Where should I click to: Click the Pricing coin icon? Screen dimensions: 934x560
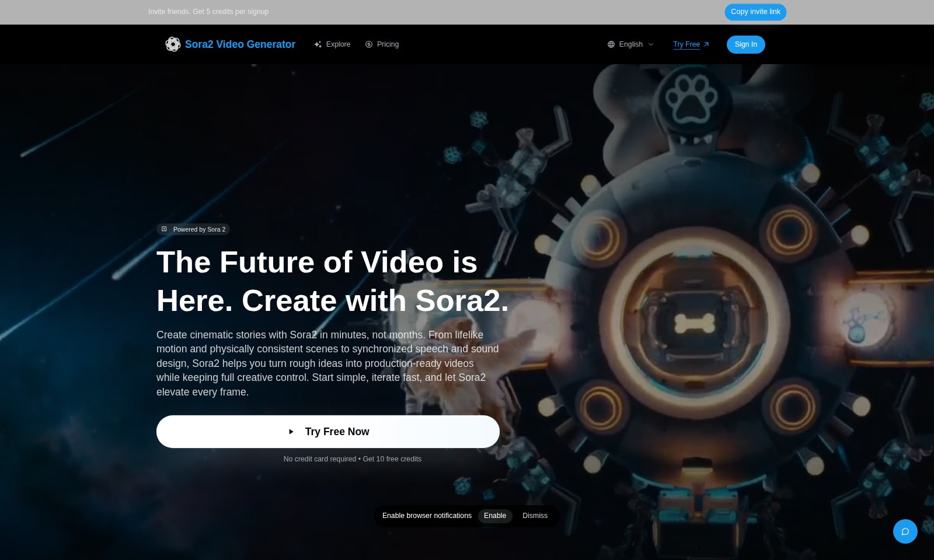369,44
